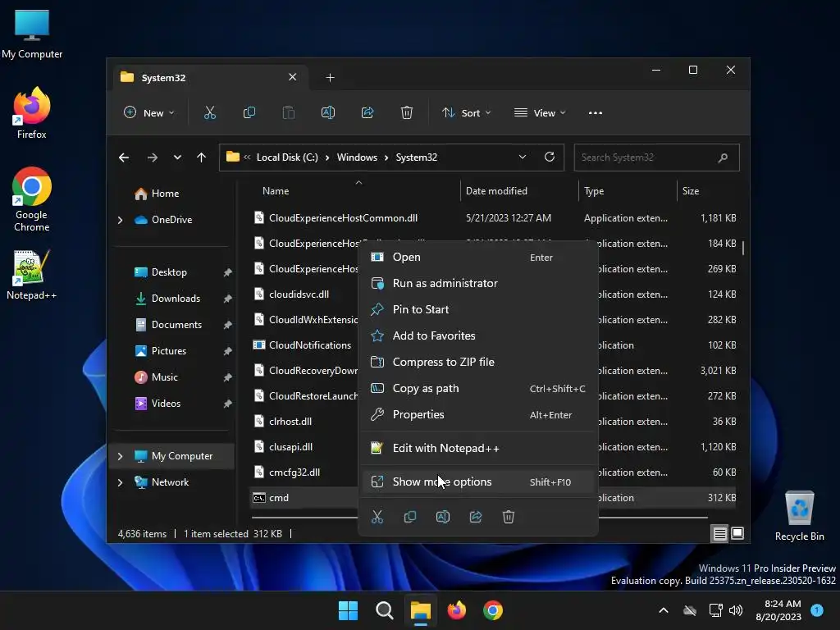Select the CloudNotifications file
Image resolution: width=840 pixels, height=630 pixels.
[310, 345]
